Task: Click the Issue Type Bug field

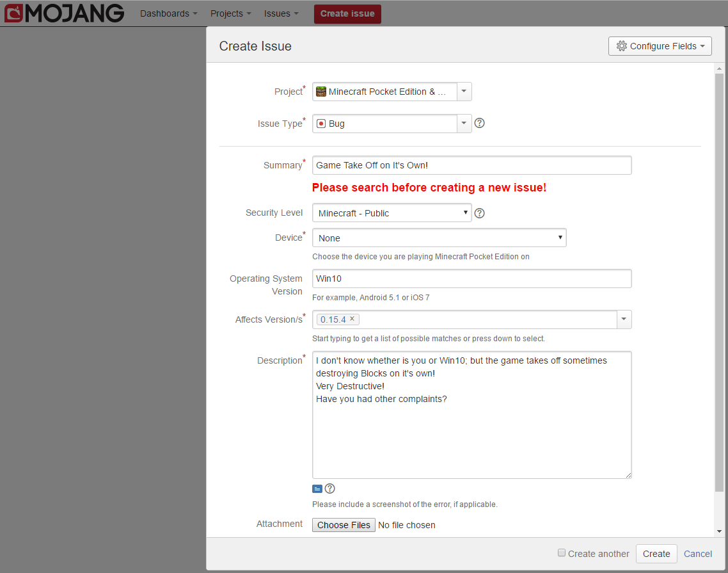Action: (385, 124)
